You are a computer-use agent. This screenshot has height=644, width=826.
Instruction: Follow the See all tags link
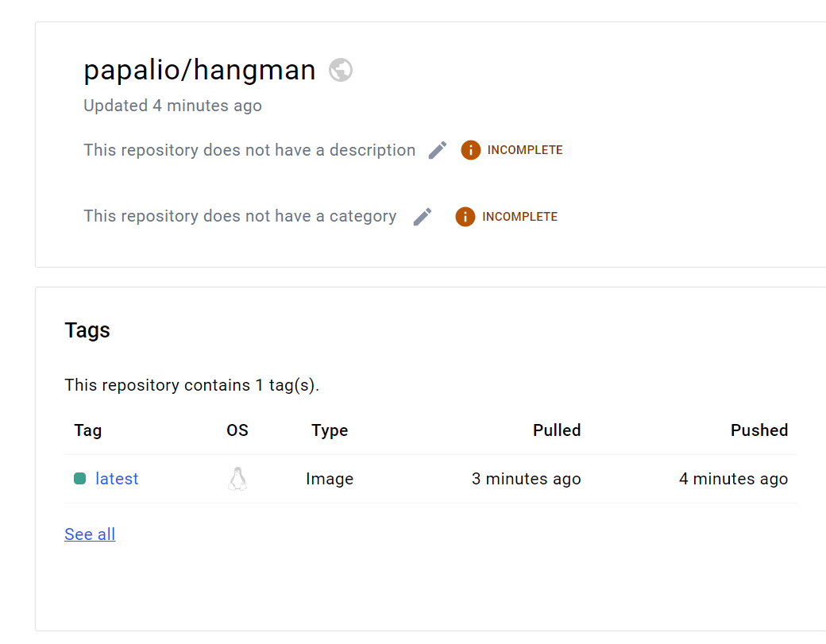point(90,534)
